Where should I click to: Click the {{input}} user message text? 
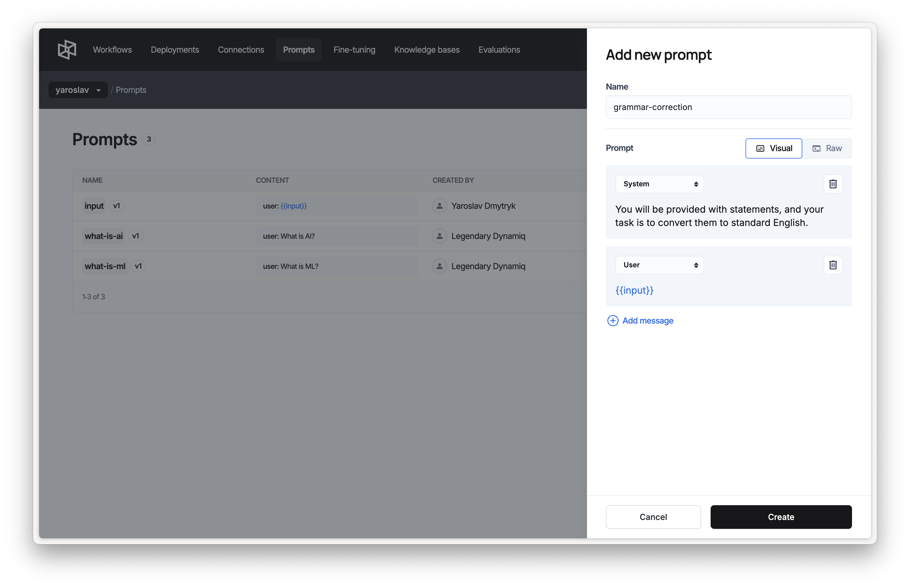tap(634, 290)
